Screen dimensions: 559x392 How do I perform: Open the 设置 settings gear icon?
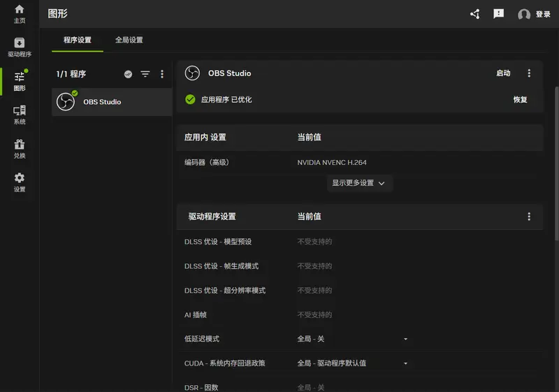[x=20, y=182]
